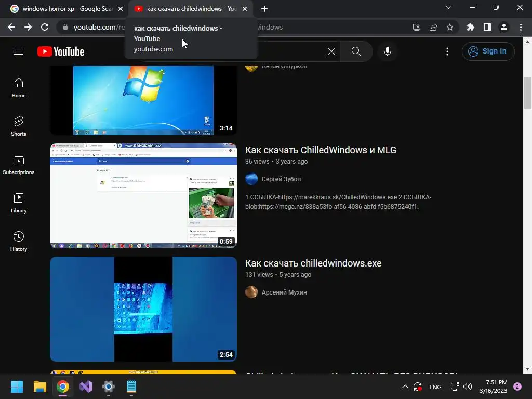Image resolution: width=532 pixels, height=399 pixels.
Task: Click the install app icon in address bar
Action: click(417, 27)
